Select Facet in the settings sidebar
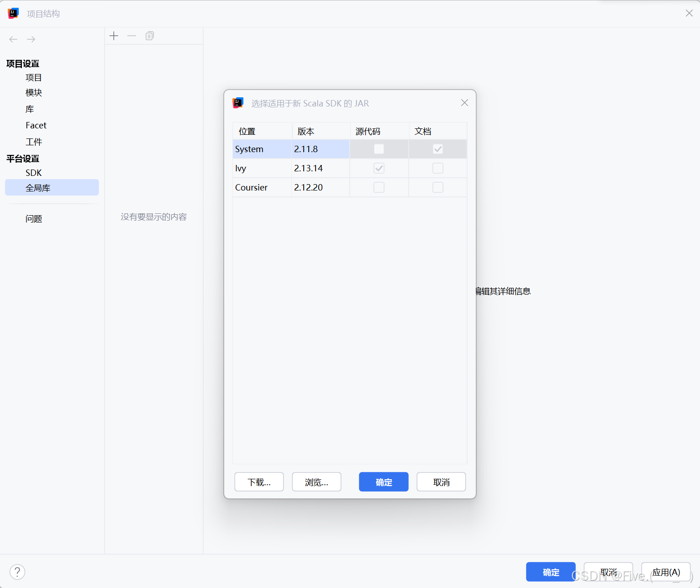The height and width of the screenshot is (588, 700). tap(36, 125)
